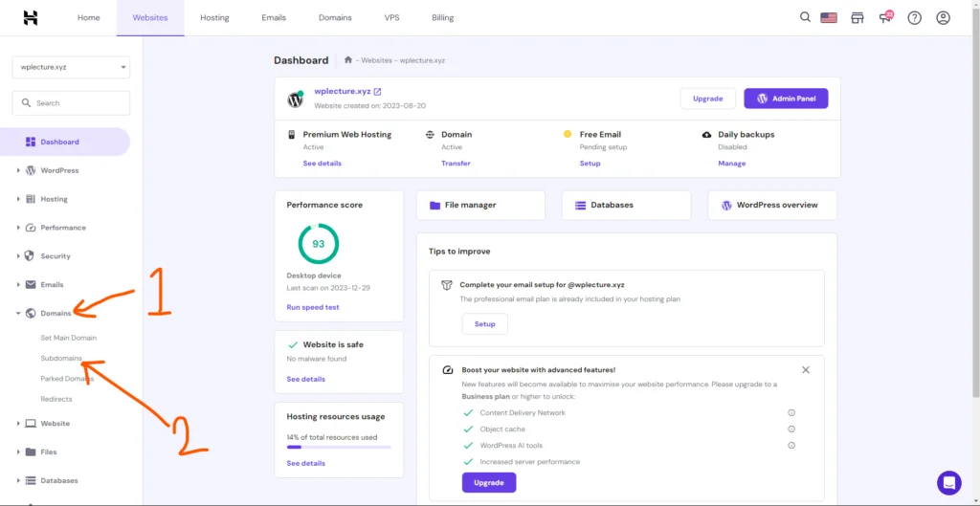Open external link icon beside wplecture.xyz
This screenshot has height=506, width=980.
[377, 92]
